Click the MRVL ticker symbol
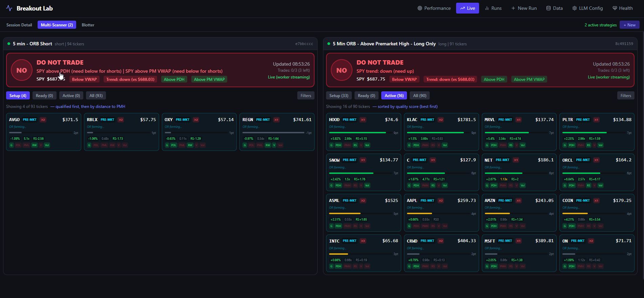The image size is (644, 298). click(x=490, y=120)
